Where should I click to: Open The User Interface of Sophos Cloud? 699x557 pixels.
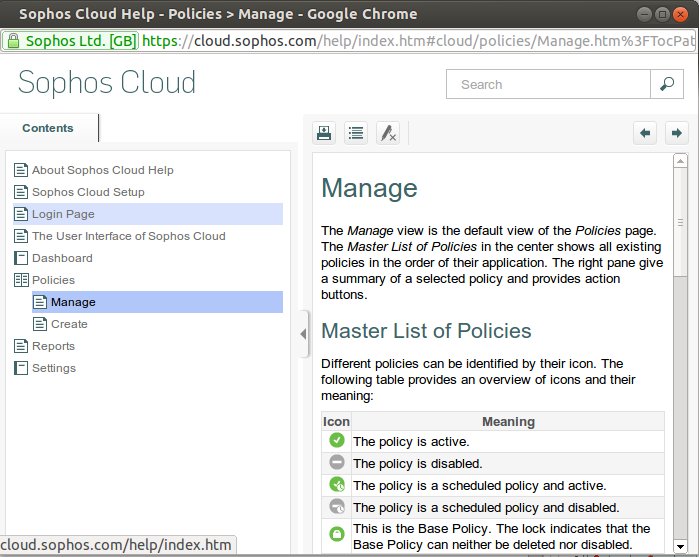tap(129, 236)
